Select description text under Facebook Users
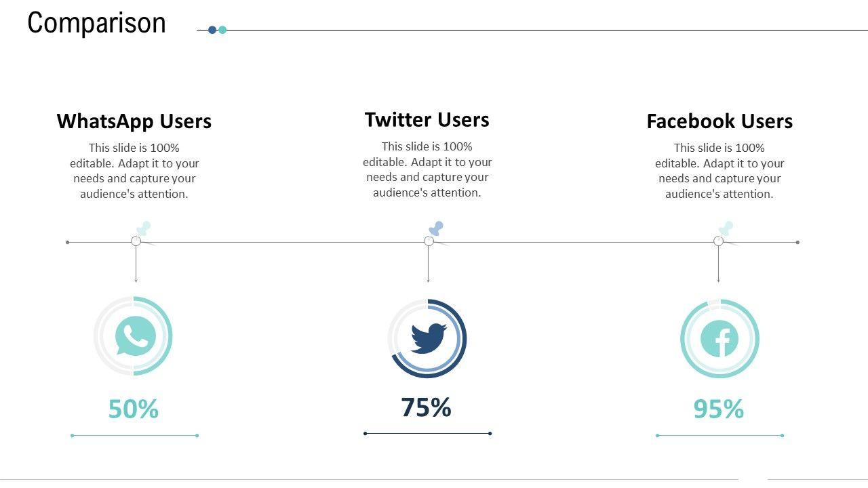 (719, 171)
